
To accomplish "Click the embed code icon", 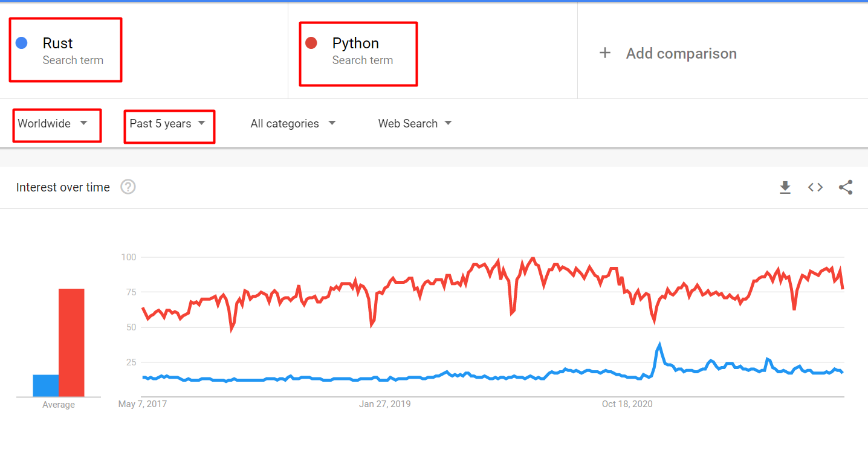I will tap(815, 187).
